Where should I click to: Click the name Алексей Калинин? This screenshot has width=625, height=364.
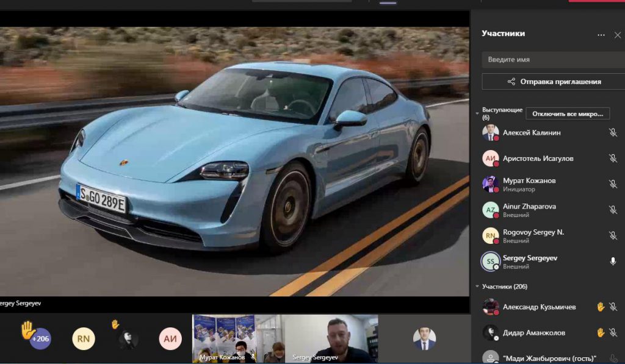pos(532,133)
